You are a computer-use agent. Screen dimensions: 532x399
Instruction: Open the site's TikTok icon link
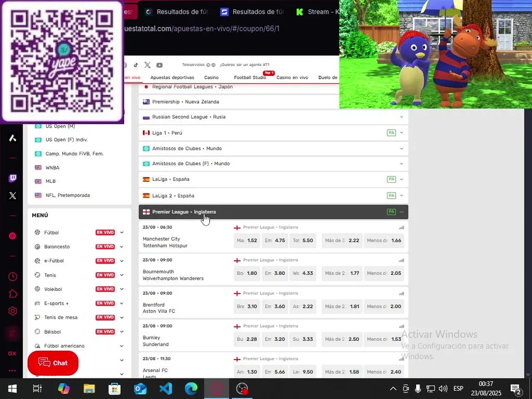(x=136, y=65)
